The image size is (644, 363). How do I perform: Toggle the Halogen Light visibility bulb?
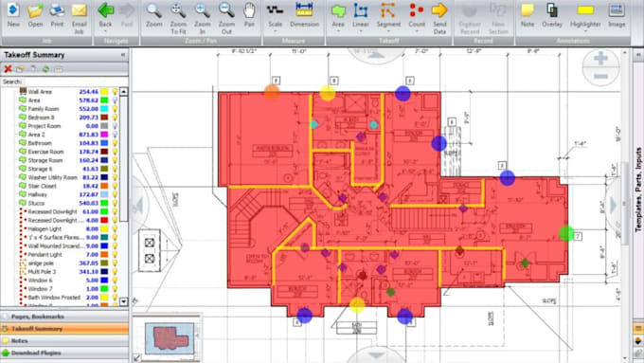[115, 229]
